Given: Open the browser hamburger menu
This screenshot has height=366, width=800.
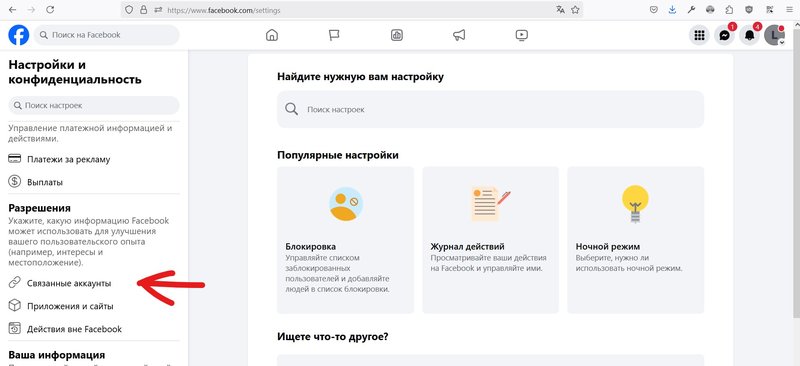Looking at the screenshot, I should [x=790, y=10].
